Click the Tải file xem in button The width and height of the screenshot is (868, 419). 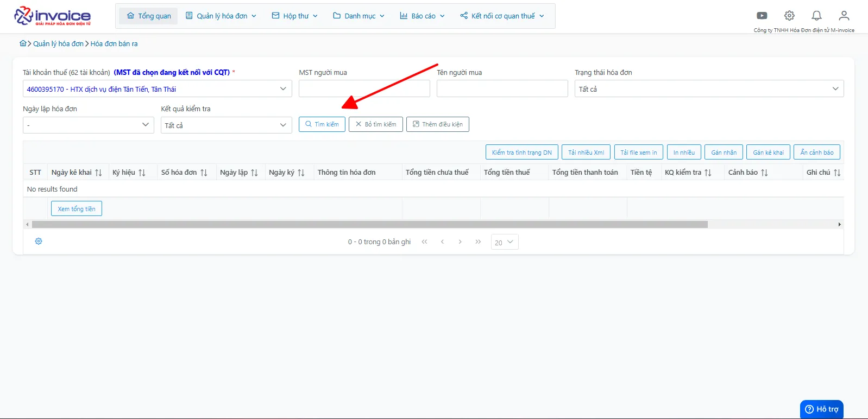click(639, 153)
